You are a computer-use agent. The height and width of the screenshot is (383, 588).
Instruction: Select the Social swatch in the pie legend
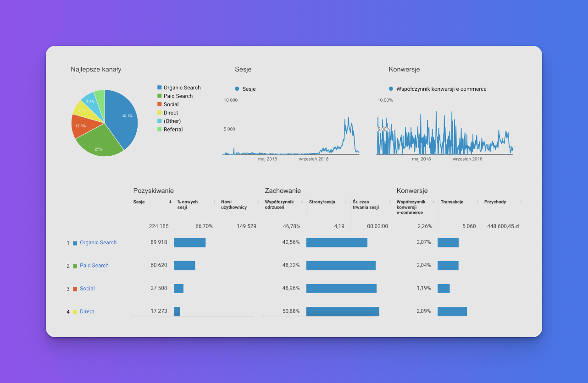pos(159,104)
